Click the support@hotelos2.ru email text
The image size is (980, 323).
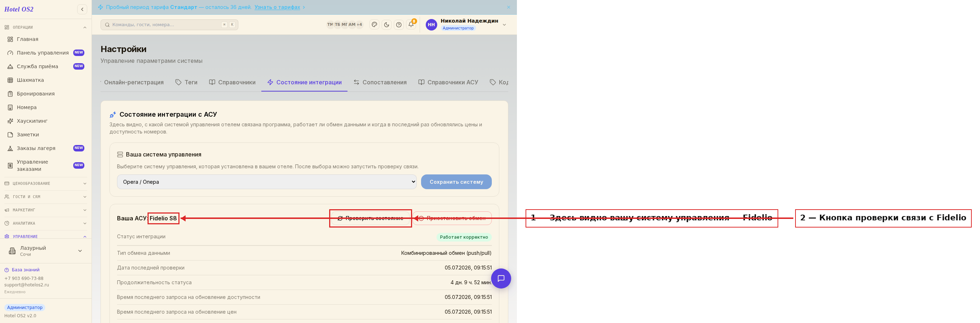pyautogui.click(x=27, y=285)
